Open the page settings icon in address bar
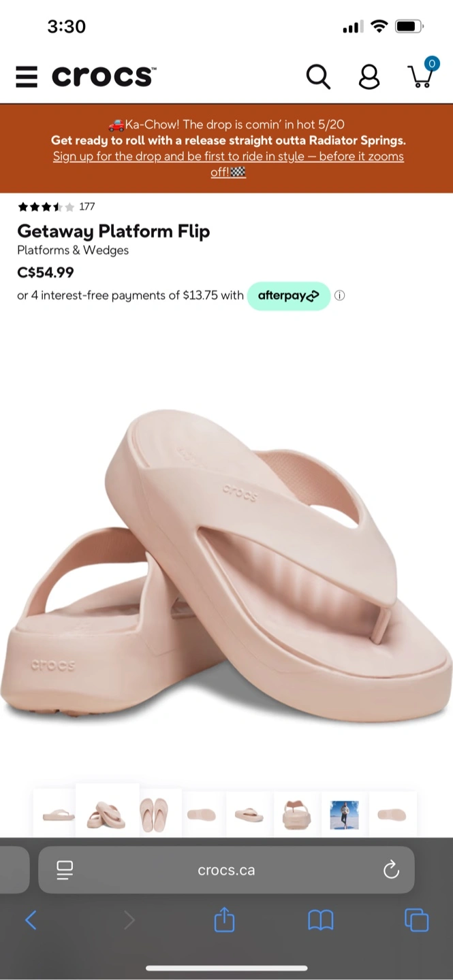 tap(65, 870)
